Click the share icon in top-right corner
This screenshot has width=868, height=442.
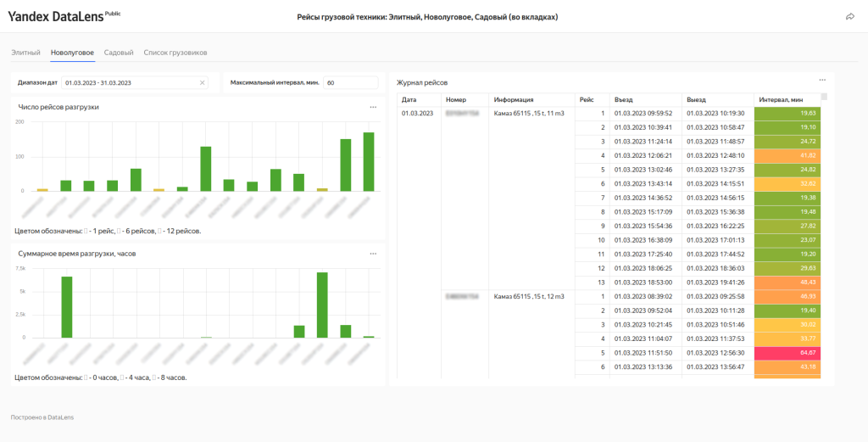tap(849, 16)
